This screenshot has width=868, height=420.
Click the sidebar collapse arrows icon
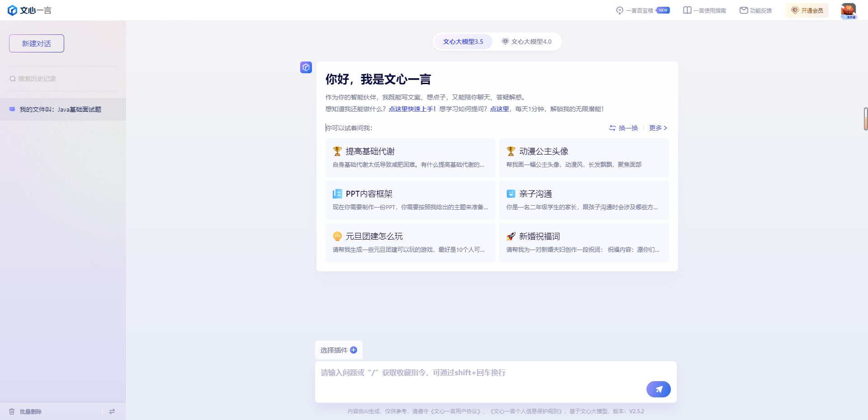click(x=112, y=411)
